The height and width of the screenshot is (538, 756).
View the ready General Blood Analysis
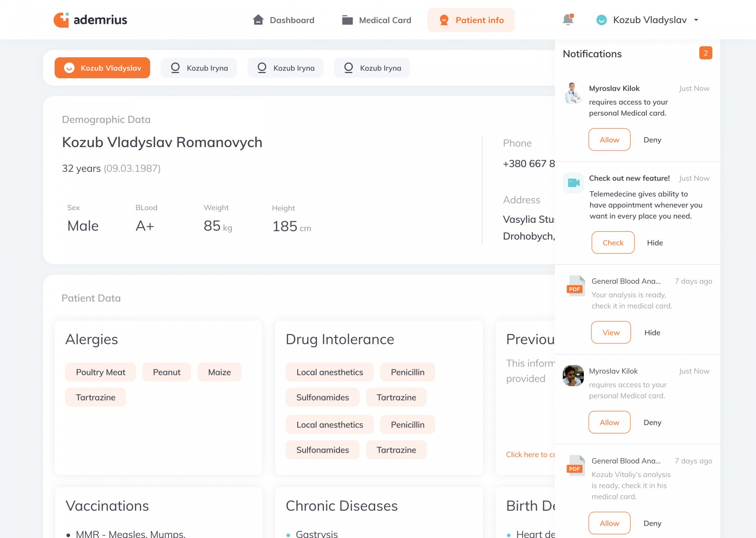(x=611, y=332)
